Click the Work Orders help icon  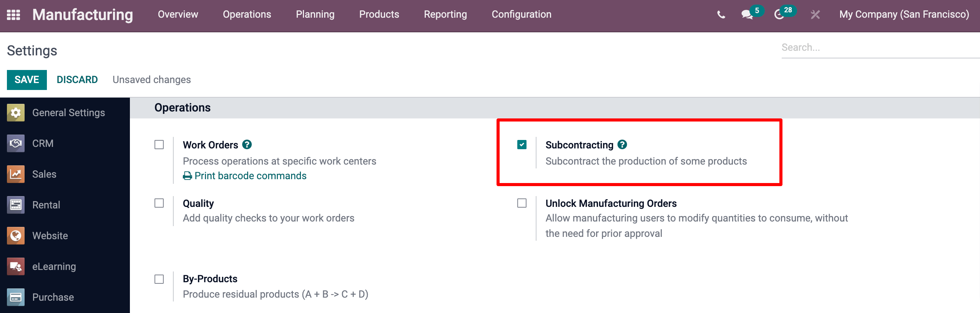pyautogui.click(x=247, y=145)
